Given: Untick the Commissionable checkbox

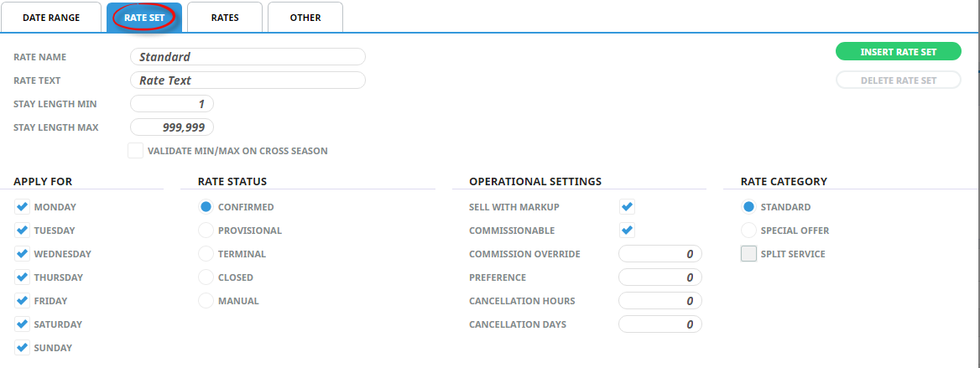Looking at the screenshot, I should coord(627,231).
